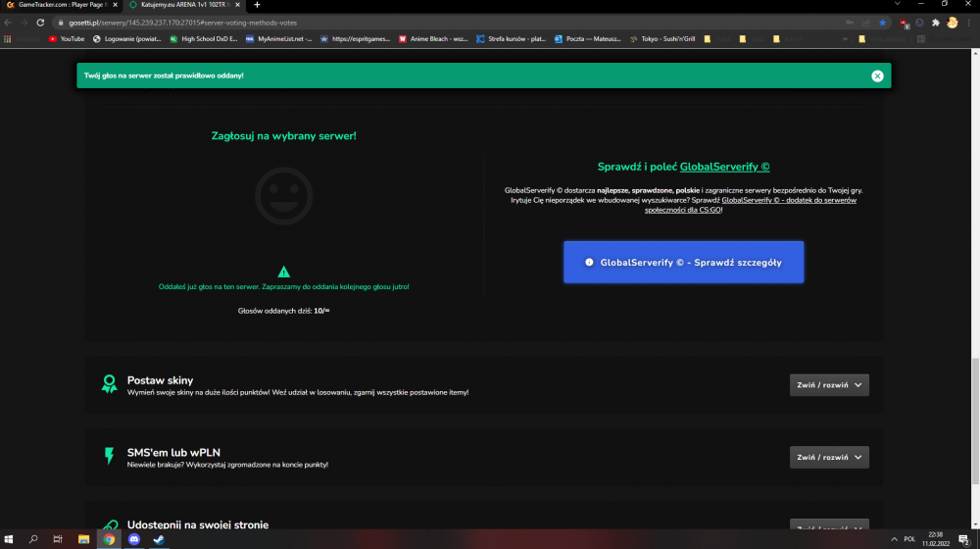Open Steam from the taskbar
This screenshot has width=980, height=549.
(159, 539)
